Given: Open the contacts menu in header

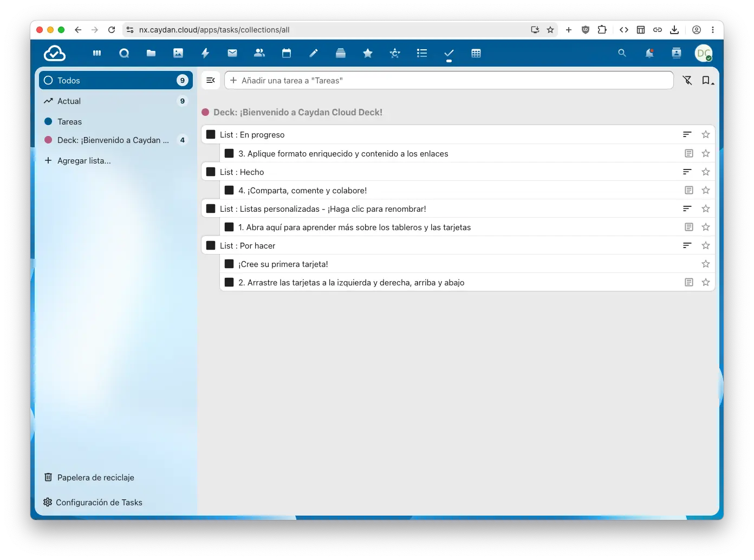Looking at the screenshot, I should point(677,53).
